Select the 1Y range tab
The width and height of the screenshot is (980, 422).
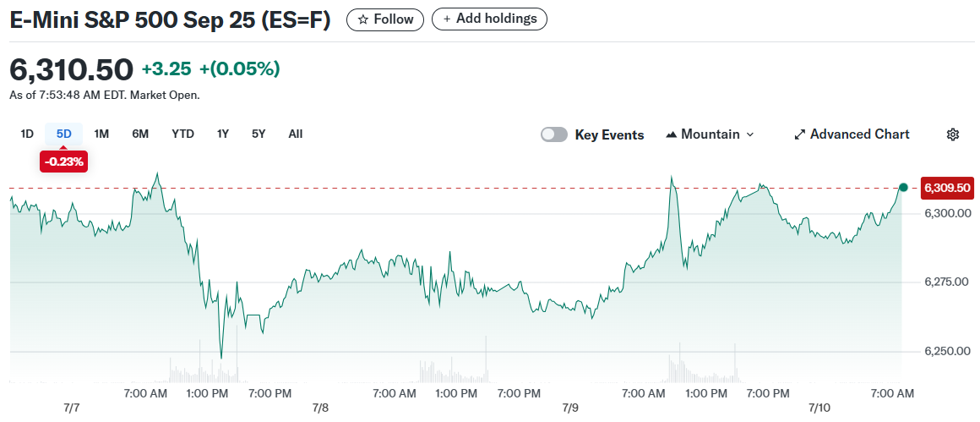(223, 134)
